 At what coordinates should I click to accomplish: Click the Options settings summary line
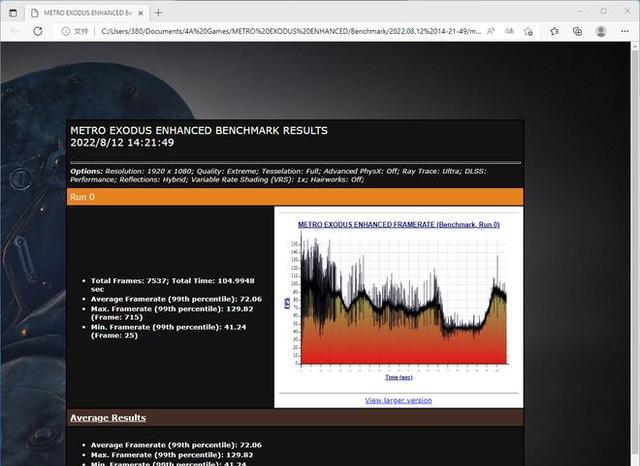(278, 175)
